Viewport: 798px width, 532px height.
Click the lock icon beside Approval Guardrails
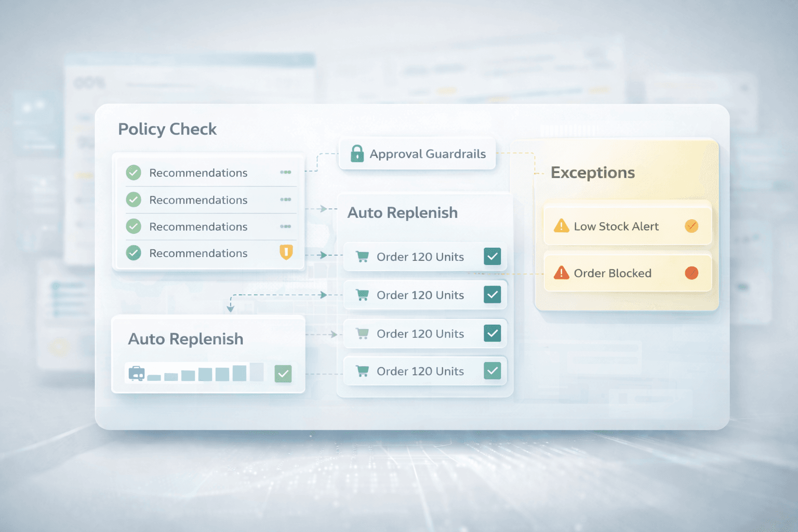pyautogui.click(x=357, y=154)
